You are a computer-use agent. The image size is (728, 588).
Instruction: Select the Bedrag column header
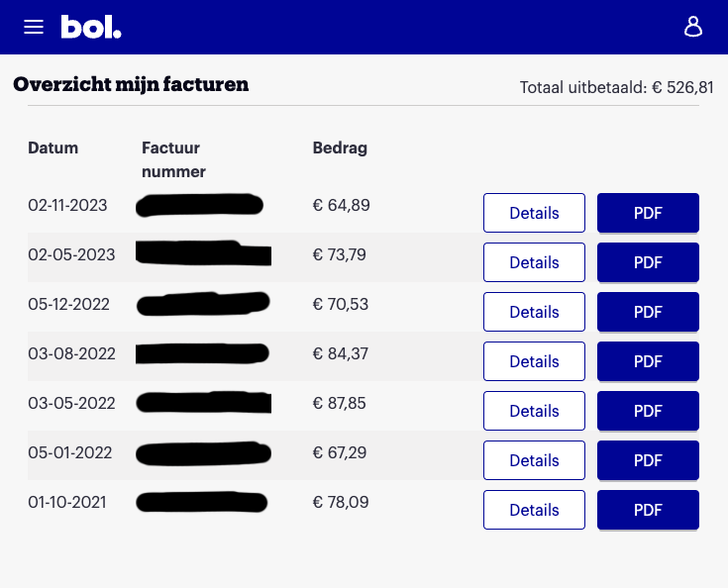click(340, 148)
